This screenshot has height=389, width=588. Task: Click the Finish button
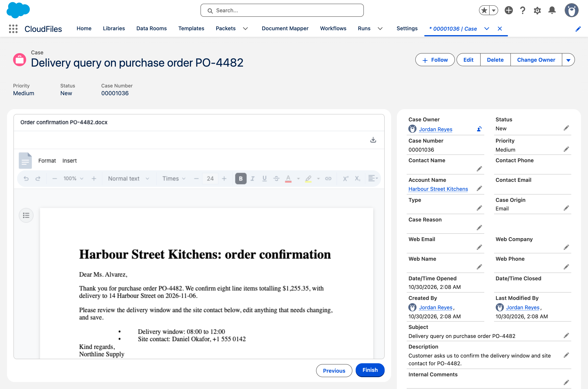click(370, 370)
